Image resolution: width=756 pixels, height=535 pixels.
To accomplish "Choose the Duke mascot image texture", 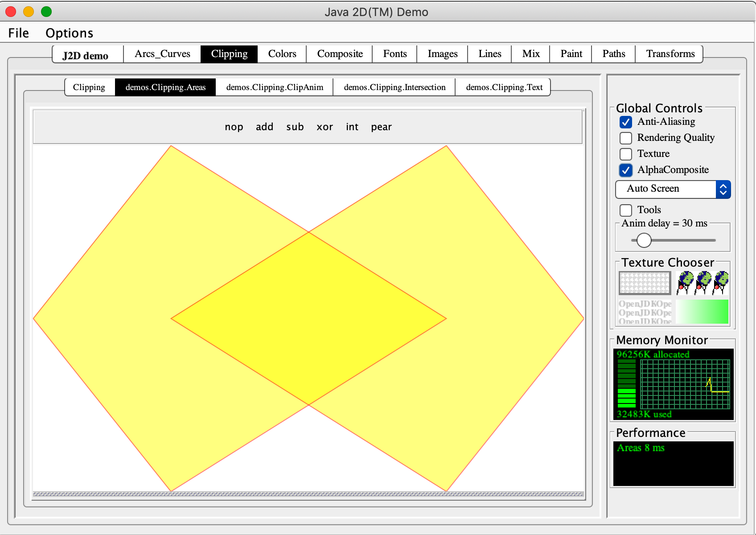I will (x=702, y=283).
